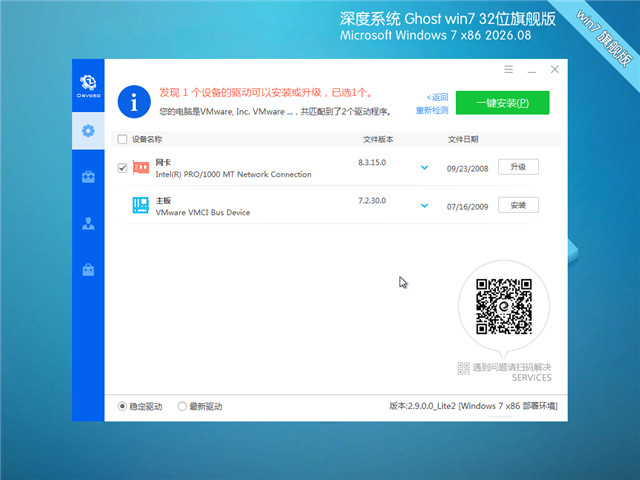
Task: Expand version dropdown for Intel PRO/1000 driver
Action: coord(424,167)
